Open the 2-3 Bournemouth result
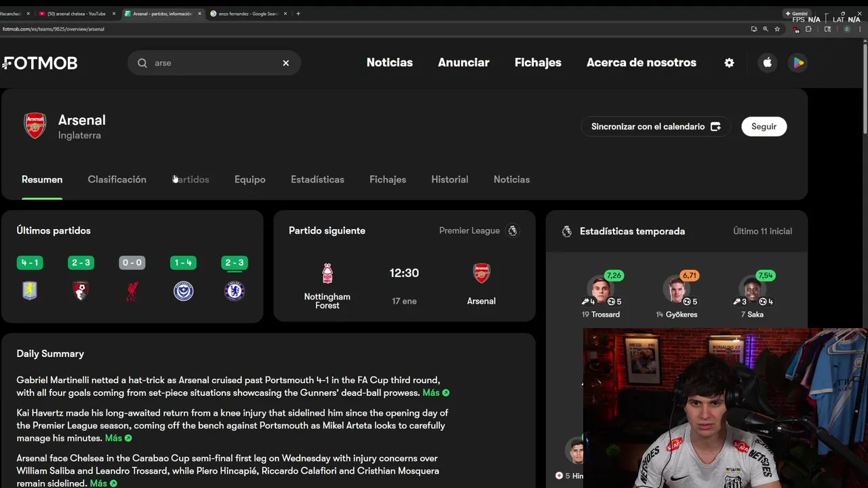Screen dimensions: 868x488 [81, 263]
